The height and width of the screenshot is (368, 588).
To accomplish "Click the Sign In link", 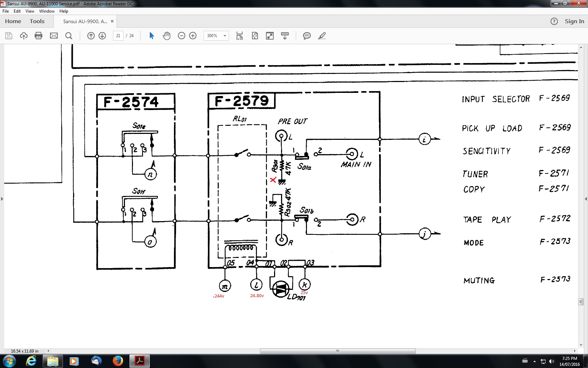I will [x=574, y=21].
